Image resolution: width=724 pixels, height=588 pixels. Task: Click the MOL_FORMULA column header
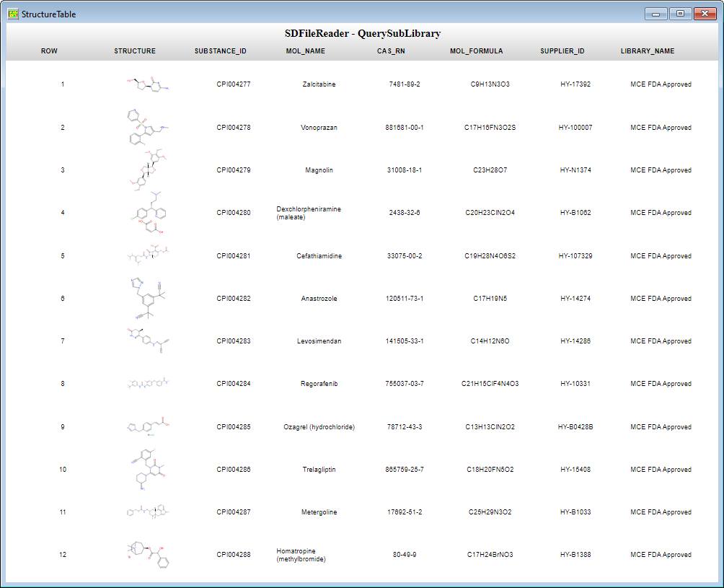476,51
